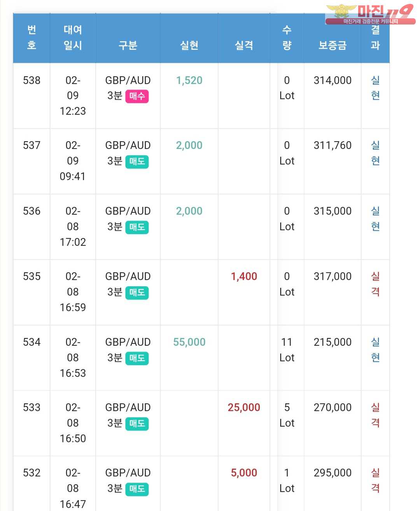Click the 매도 badge in row 536

point(137,227)
